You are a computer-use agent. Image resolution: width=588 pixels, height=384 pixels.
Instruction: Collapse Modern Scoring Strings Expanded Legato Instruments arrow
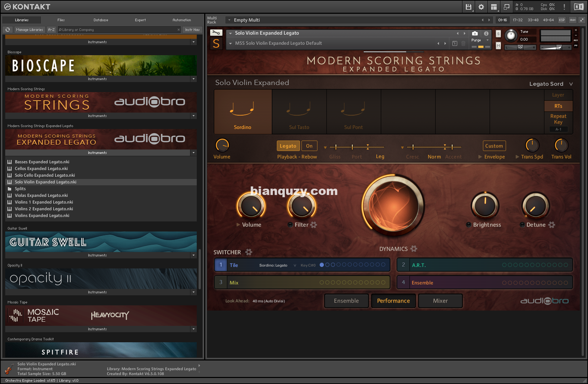pyautogui.click(x=193, y=153)
